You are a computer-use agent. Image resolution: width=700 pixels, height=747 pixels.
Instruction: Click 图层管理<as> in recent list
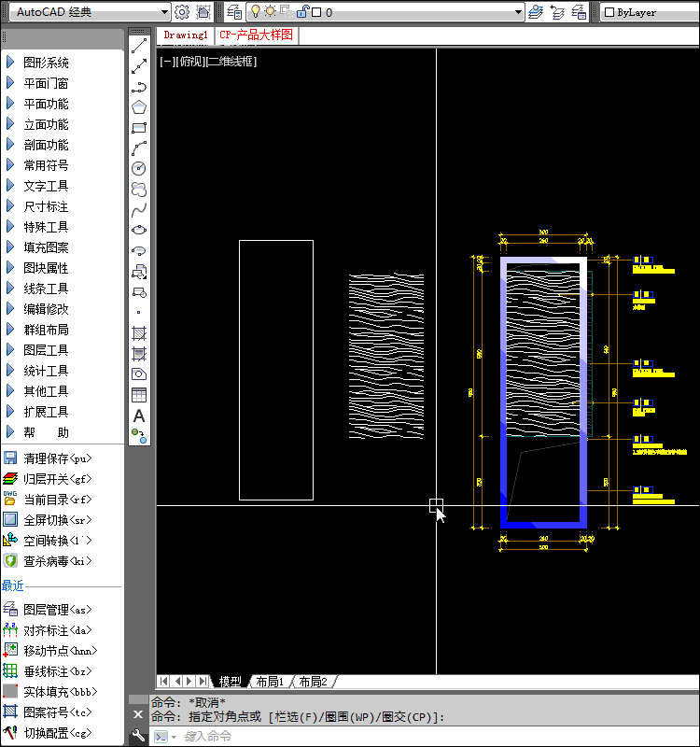[x=58, y=610]
